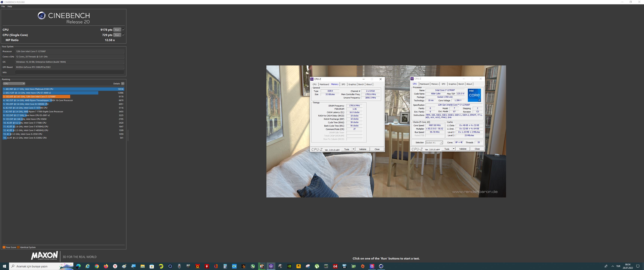Select the orange i7-12700KF ranking row
Image resolution: width=644 pixels, height=270 pixels.
pyautogui.click(x=63, y=96)
